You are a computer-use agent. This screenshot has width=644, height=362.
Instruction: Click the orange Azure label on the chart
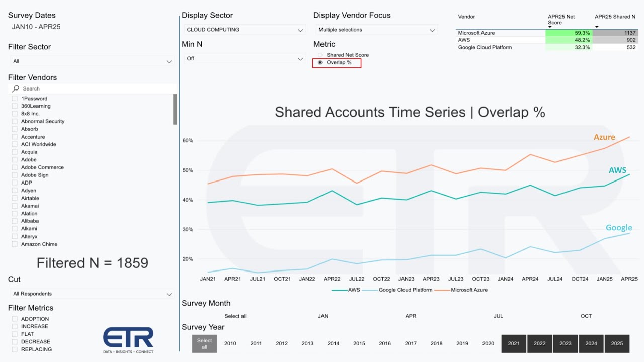(604, 137)
